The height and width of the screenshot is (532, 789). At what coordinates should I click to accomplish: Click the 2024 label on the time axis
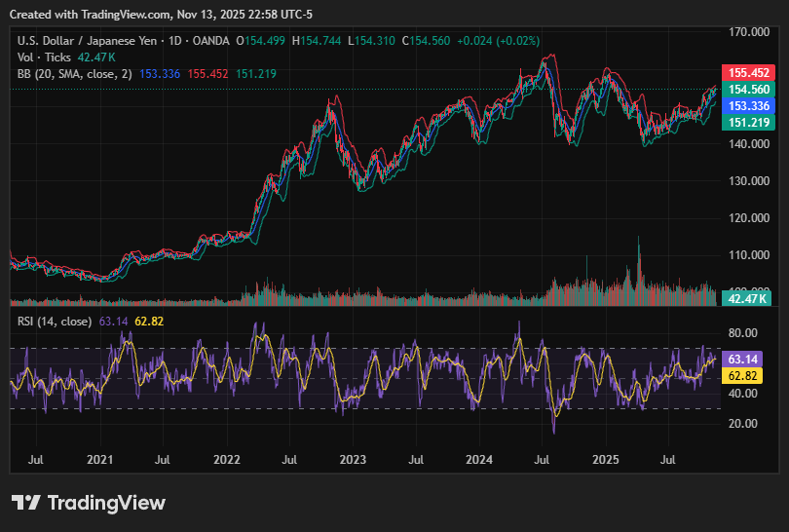click(x=479, y=458)
